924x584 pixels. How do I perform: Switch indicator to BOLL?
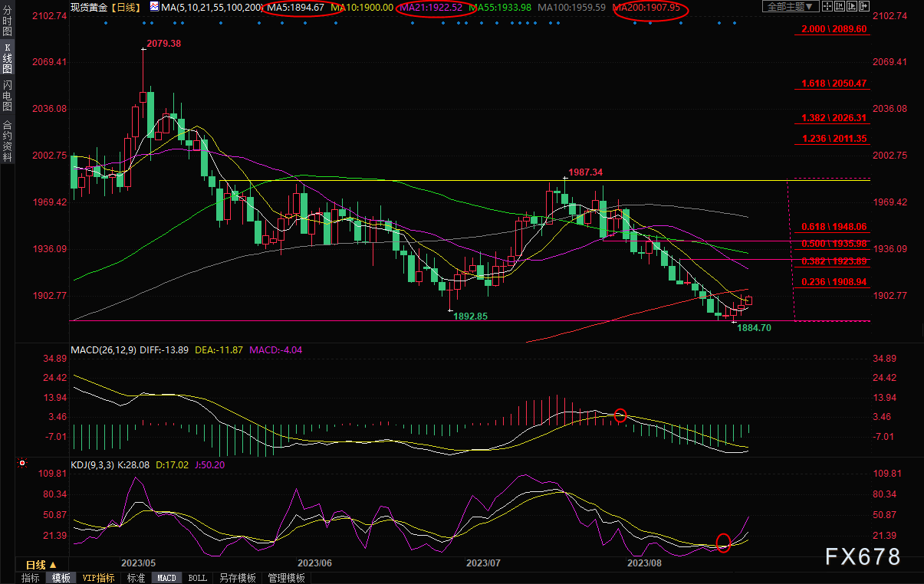197,578
